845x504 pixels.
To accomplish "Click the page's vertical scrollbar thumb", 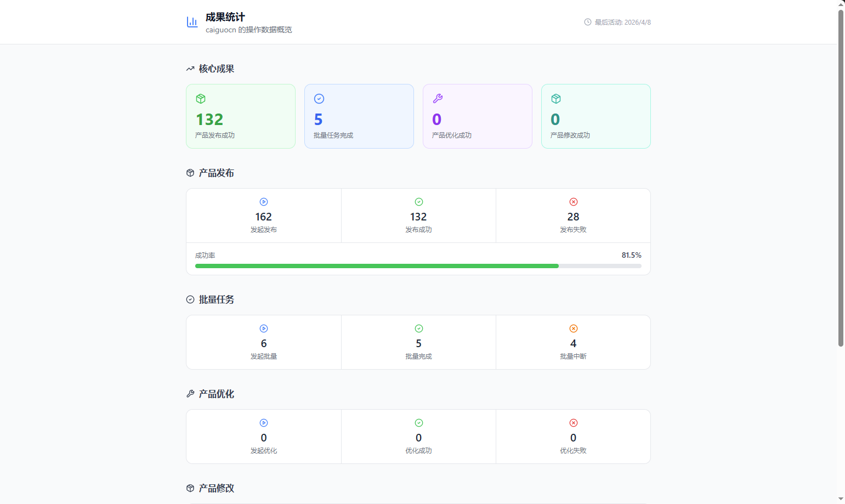I will [x=841, y=178].
